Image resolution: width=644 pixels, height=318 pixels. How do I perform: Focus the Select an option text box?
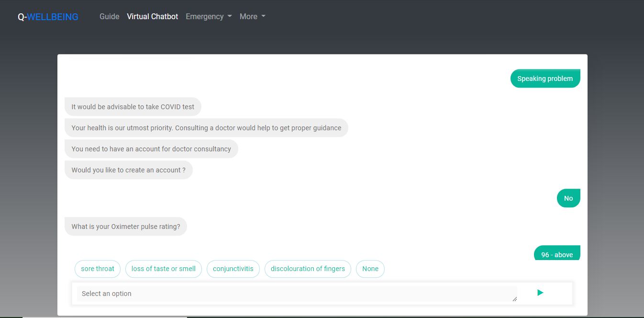pyautogui.click(x=297, y=294)
